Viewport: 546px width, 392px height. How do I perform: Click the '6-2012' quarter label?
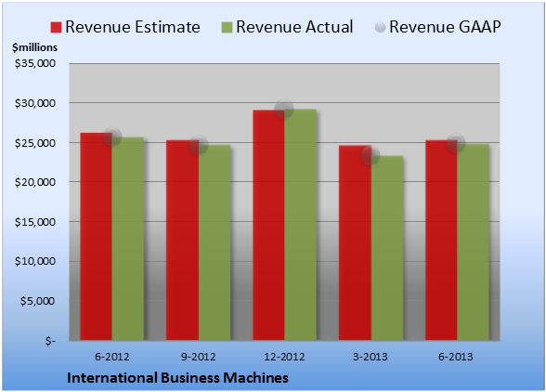[x=112, y=357]
